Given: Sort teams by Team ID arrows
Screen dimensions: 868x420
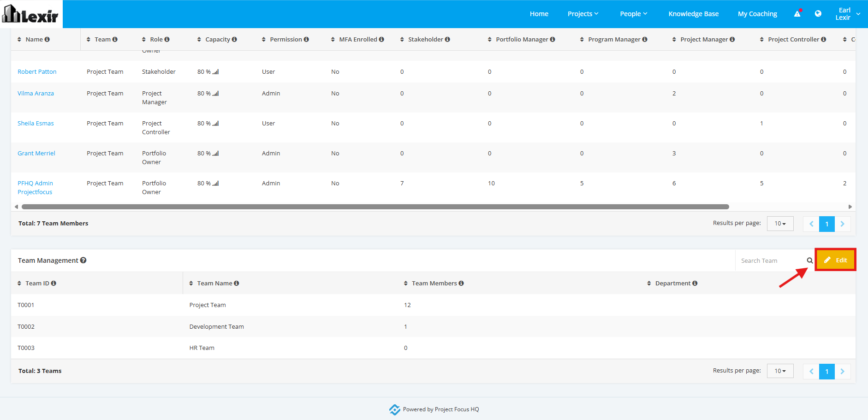Looking at the screenshot, I should coord(19,284).
